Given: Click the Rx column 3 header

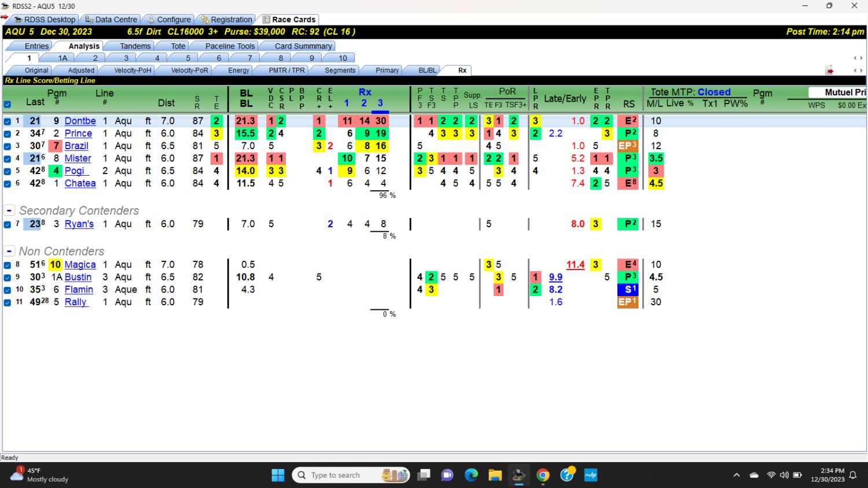Looking at the screenshot, I should 380,103.
